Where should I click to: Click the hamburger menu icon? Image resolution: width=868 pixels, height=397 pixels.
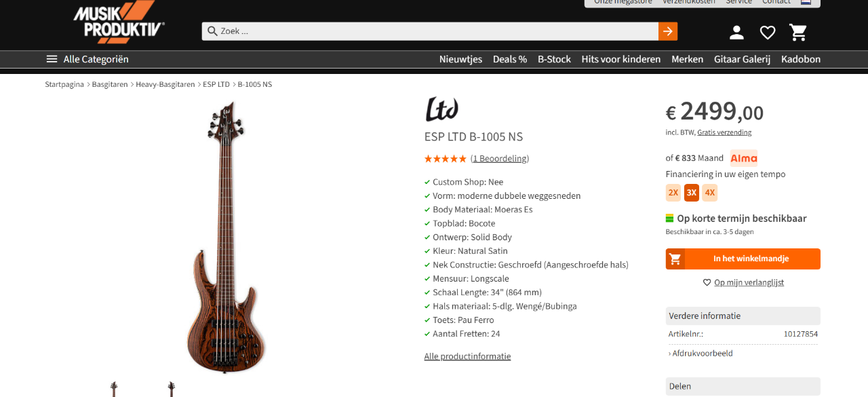coord(52,59)
